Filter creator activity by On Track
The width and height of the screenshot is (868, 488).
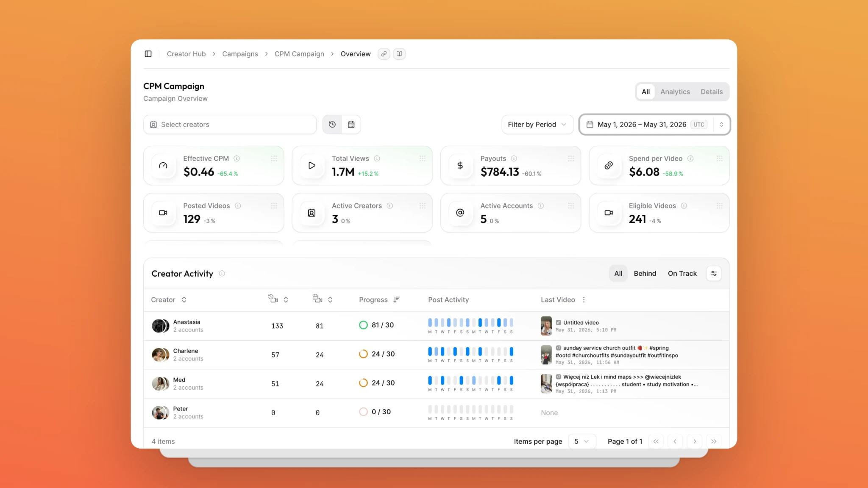coord(682,274)
